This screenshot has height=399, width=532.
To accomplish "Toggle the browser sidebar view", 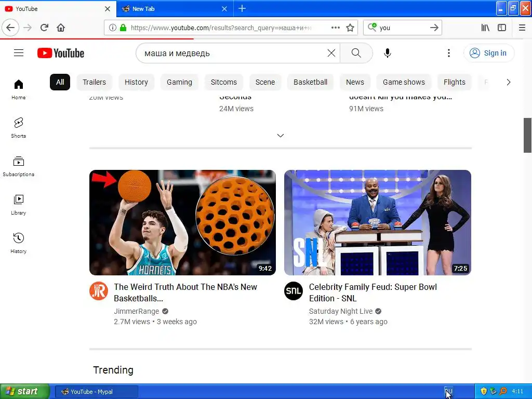I will coord(502,28).
